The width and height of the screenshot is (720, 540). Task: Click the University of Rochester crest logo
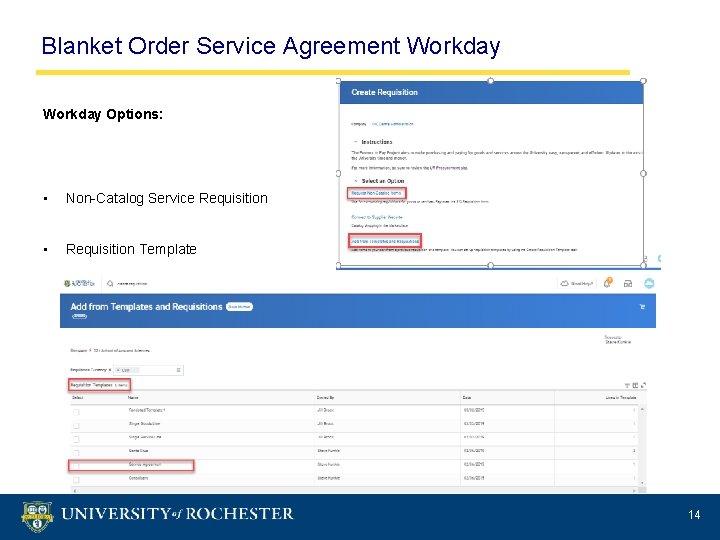(37, 517)
